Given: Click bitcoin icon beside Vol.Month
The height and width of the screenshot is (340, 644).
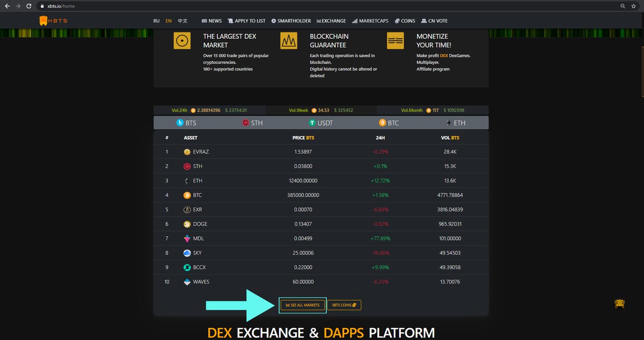Looking at the screenshot, I should 428,110.
